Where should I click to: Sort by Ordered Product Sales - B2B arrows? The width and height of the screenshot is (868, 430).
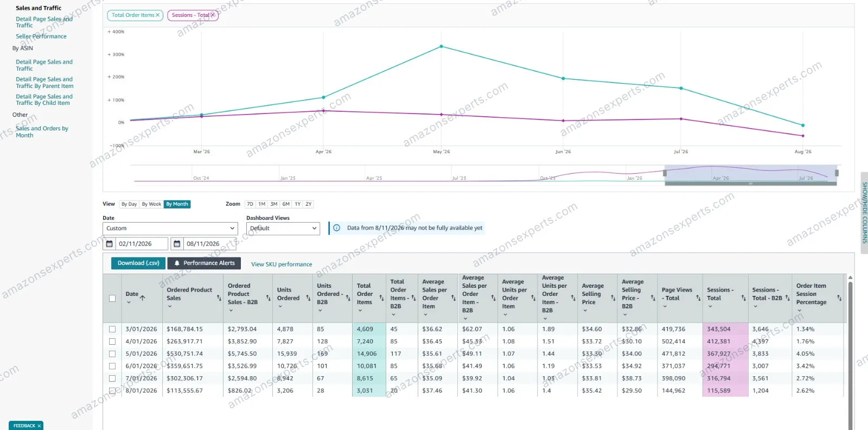point(269,298)
